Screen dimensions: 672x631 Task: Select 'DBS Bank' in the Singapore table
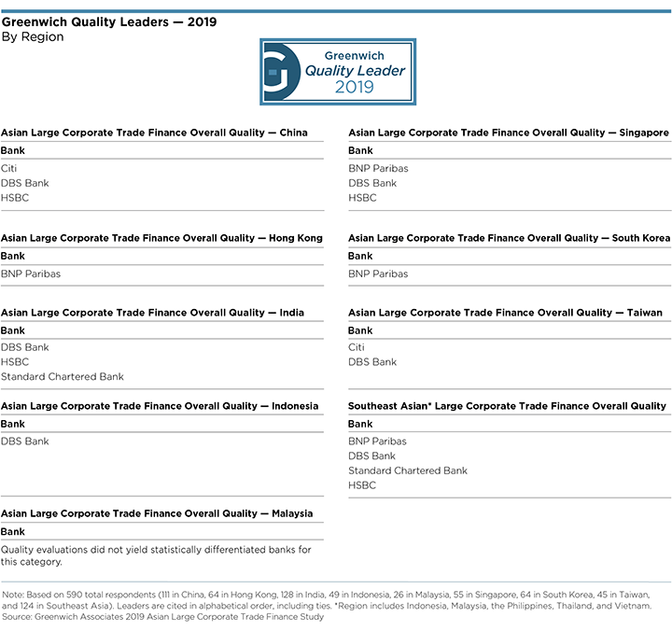(372, 183)
